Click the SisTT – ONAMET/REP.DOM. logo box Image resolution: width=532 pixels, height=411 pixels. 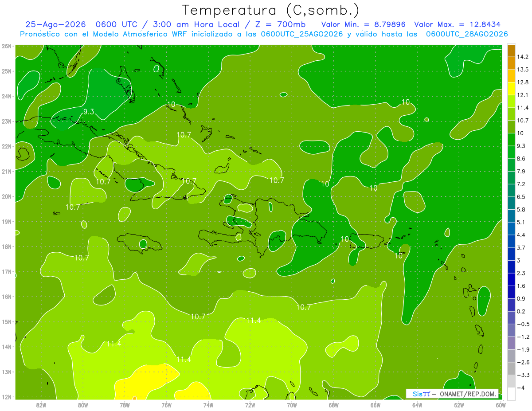[x=452, y=394]
